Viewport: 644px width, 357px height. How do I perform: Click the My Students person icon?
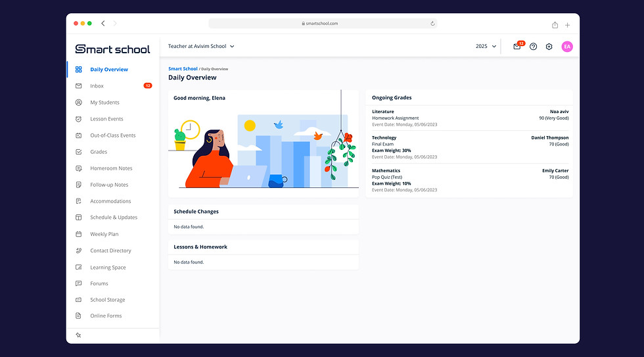tap(78, 103)
